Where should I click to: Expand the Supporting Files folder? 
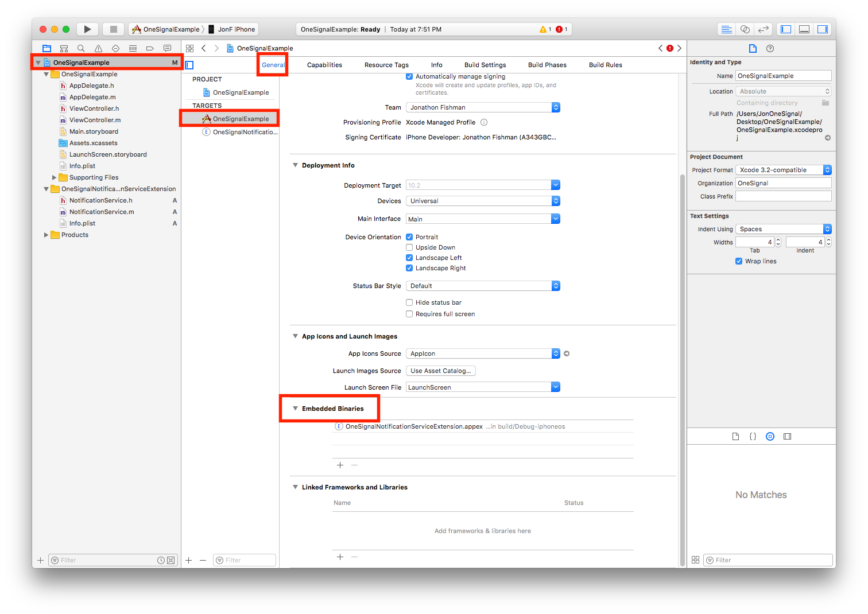coord(55,177)
